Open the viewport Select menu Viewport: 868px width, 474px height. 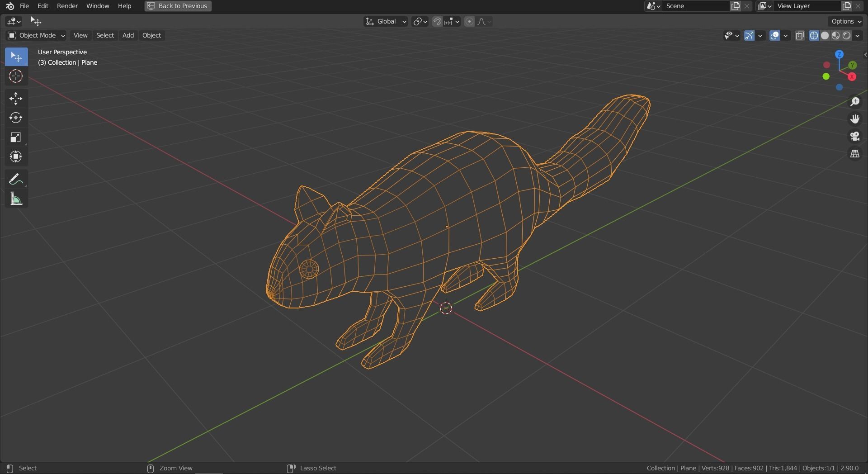[x=105, y=35]
